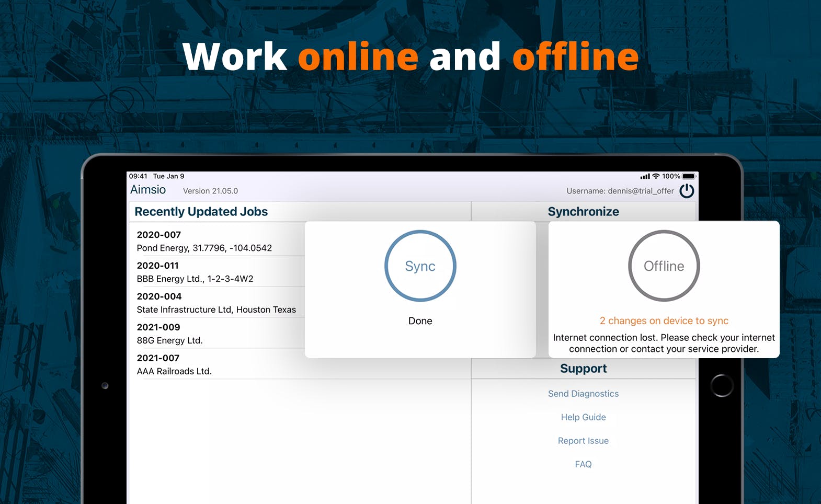Tap the iPad front camera dot
The height and width of the screenshot is (504, 821).
tap(105, 386)
